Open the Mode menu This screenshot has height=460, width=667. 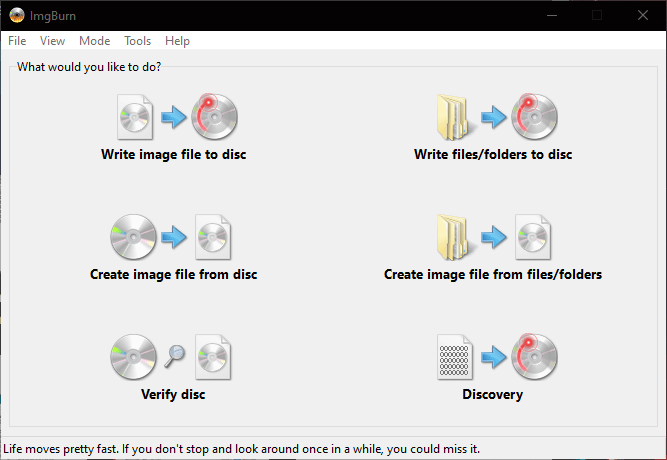[94, 41]
